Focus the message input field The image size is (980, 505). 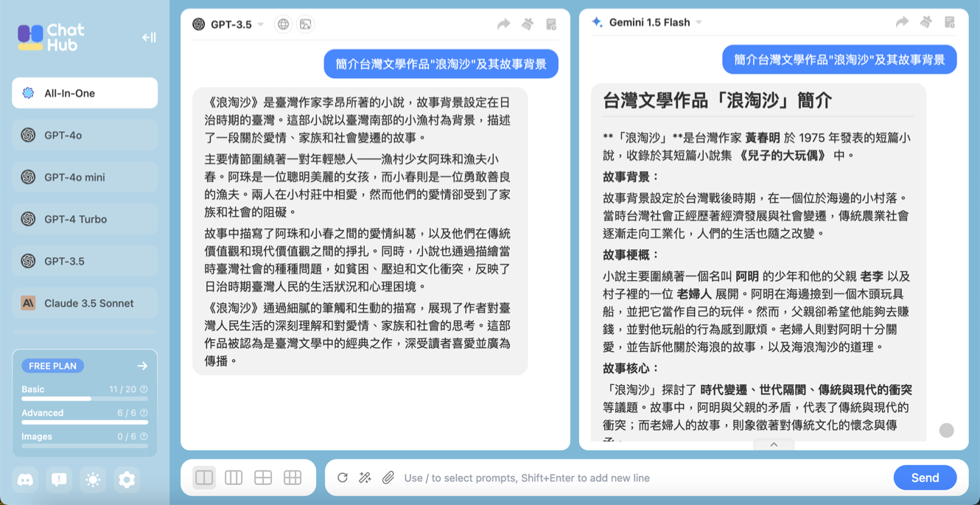pyautogui.click(x=645, y=478)
